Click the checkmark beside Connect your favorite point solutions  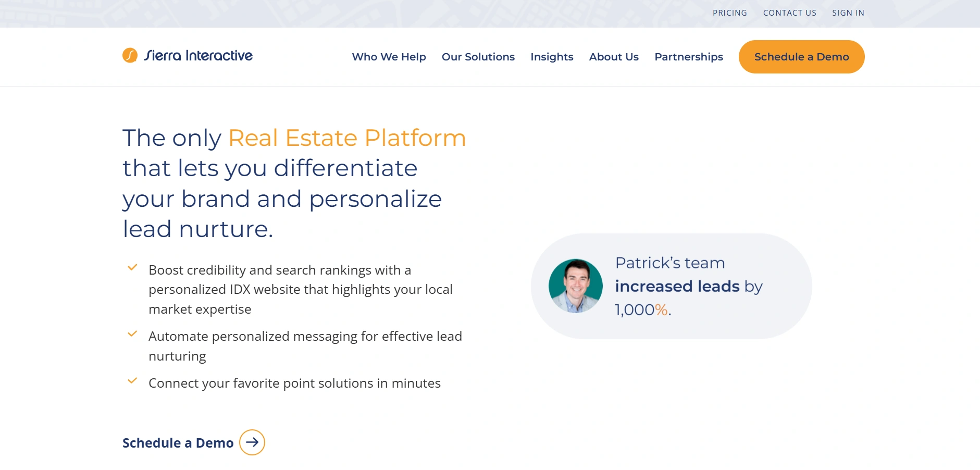coord(132,381)
